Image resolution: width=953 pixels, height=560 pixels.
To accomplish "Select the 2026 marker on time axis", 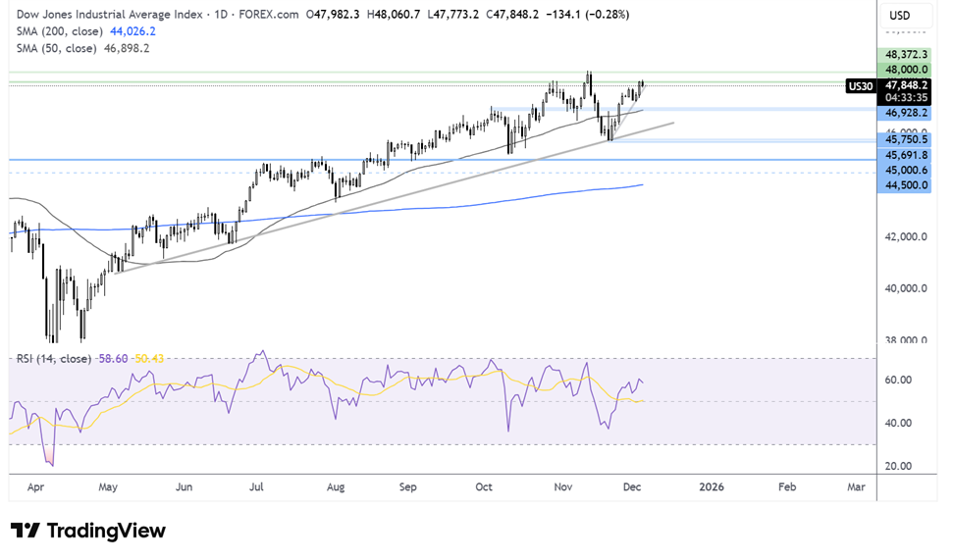I will [712, 487].
